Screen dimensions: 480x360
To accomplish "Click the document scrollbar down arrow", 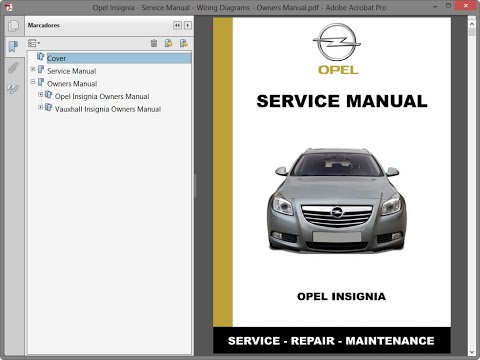I will [472, 352].
